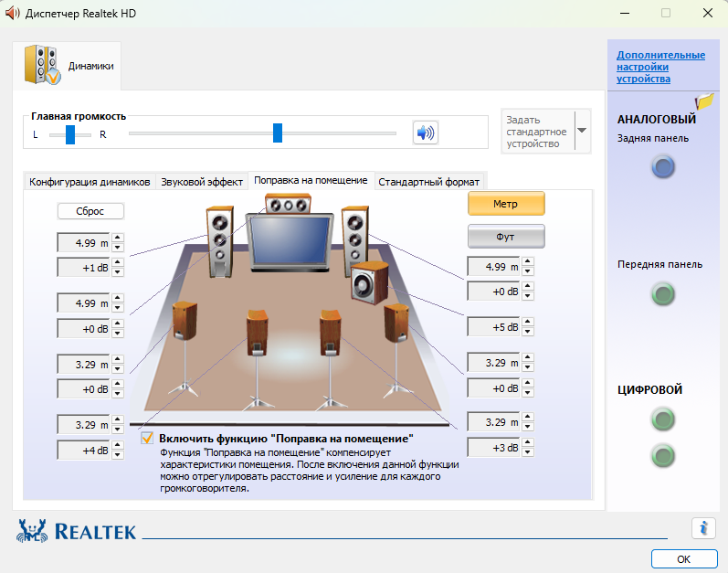The width and height of the screenshot is (728, 573).
Task: Click the title bar speaker app icon
Action: coord(13,13)
